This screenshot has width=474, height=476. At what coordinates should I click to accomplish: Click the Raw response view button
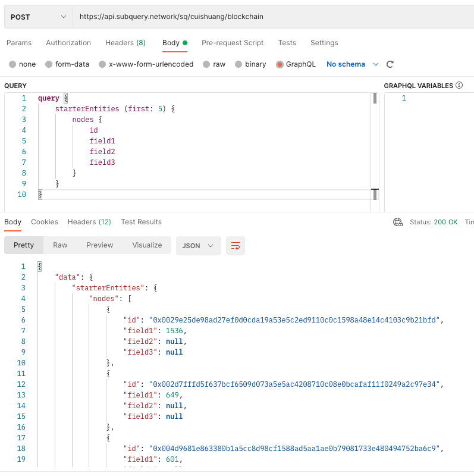click(60, 245)
